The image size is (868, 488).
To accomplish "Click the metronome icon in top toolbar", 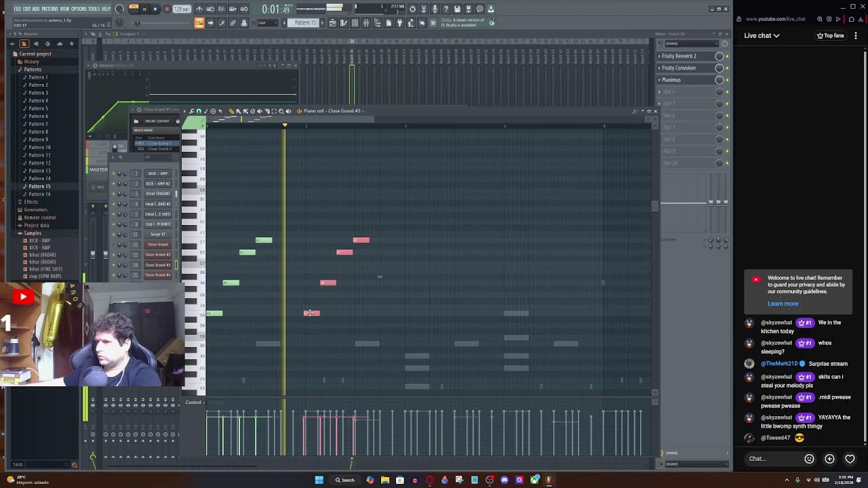I will (x=199, y=9).
